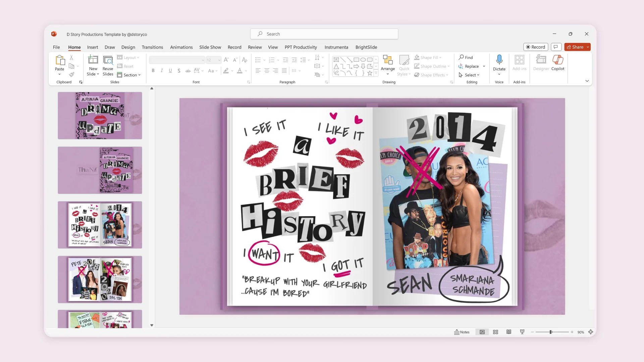Adjust the zoom slider handle
This screenshot has width=644, height=362.
tap(550, 332)
